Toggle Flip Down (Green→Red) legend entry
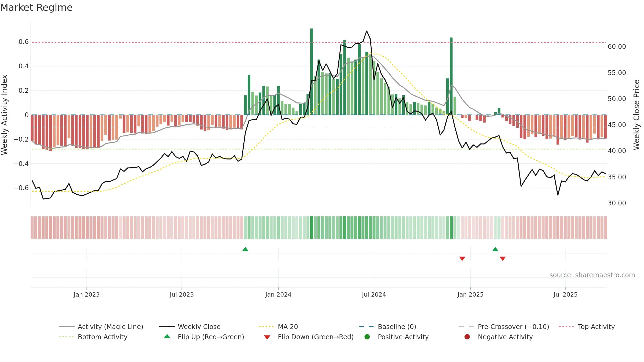 [309, 337]
